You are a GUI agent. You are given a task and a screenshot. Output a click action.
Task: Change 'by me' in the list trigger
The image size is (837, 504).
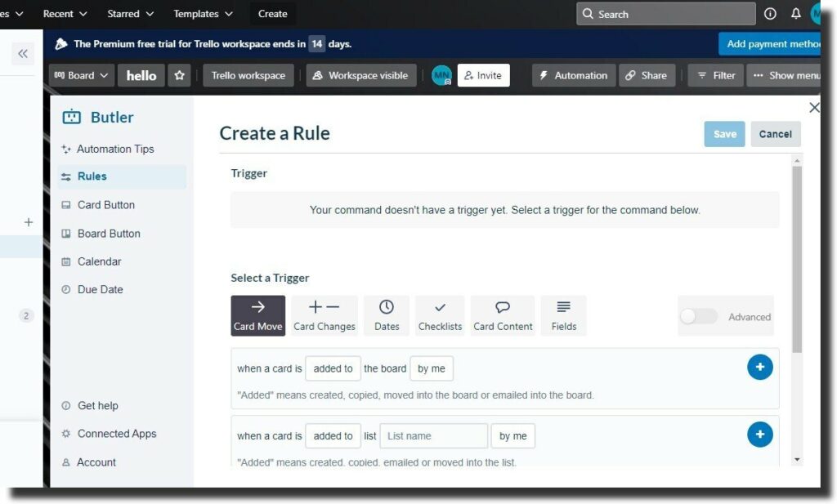[513, 435]
